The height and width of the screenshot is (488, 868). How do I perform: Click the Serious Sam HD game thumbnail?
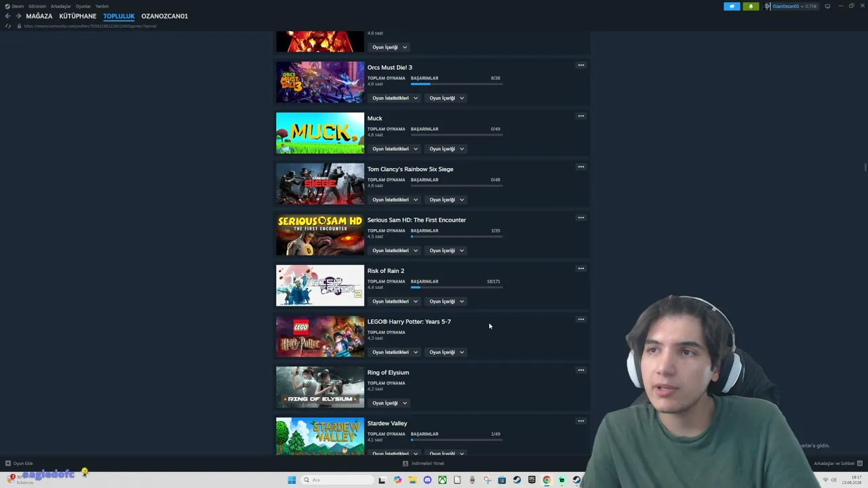[x=320, y=235]
